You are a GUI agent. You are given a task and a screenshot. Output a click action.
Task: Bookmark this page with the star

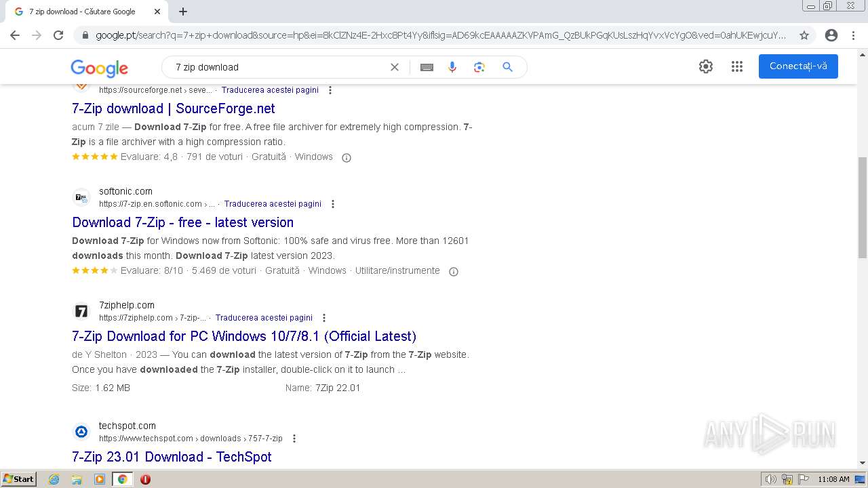(804, 35)
